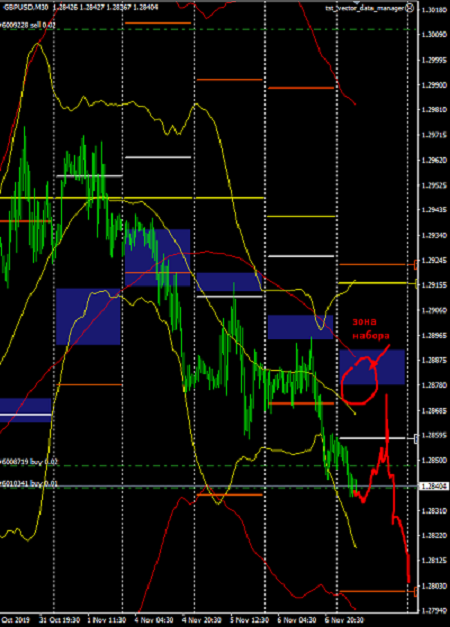Click the expert advisor smiley face icon
Image resolution: width=450 pixels, height=627 pixels.
click(x=410, y=8)
